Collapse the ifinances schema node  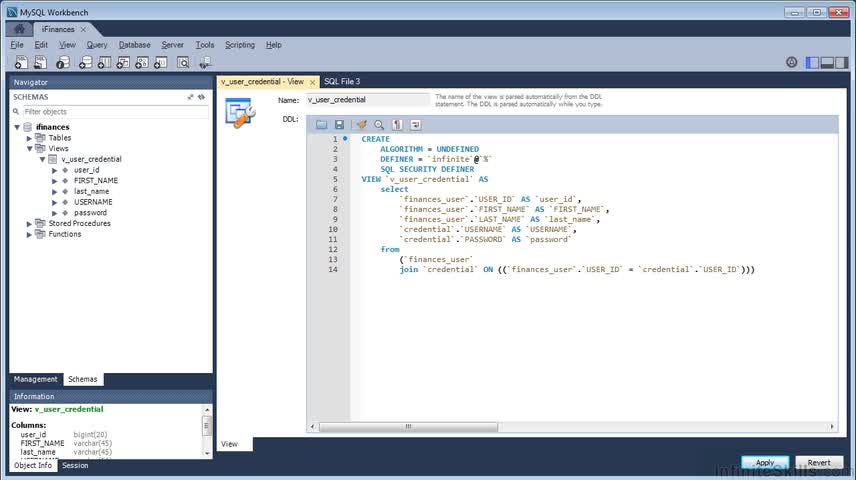tap(17, 127)
